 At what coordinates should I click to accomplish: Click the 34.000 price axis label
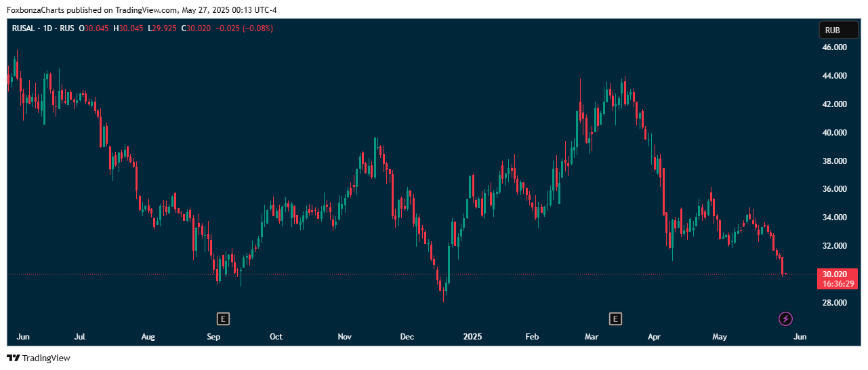[x=835, y=218]
